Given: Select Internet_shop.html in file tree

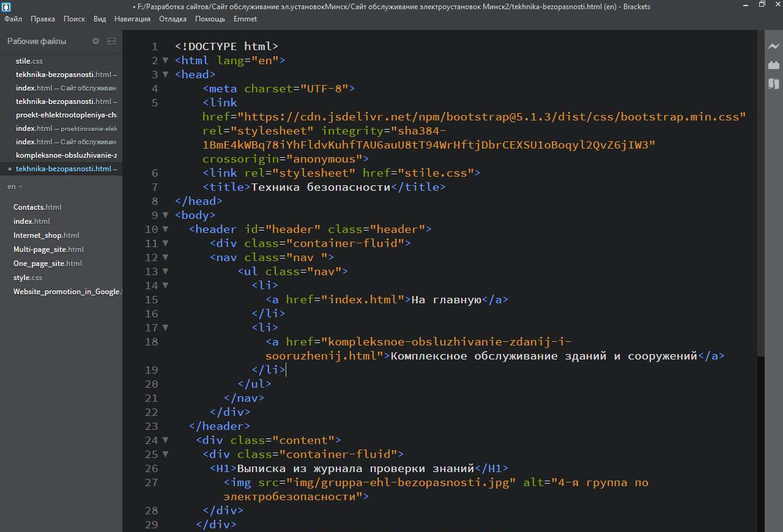Looking at the screenshot, I should (x=46, y=235).
